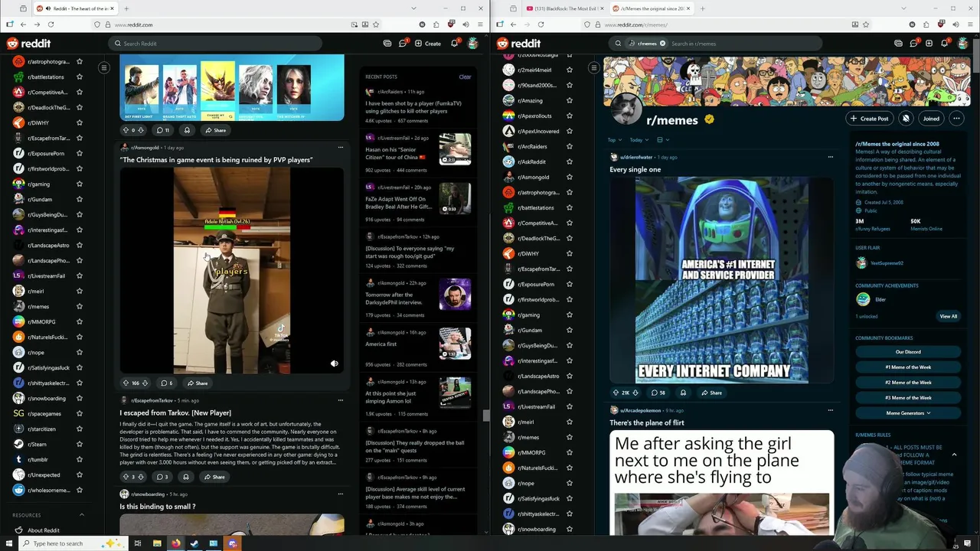Screen dimensions: 980x551
Task: Favorite r/Gundam in left window's sidebar
Action: pyautogui.click(x=80, y=199)
